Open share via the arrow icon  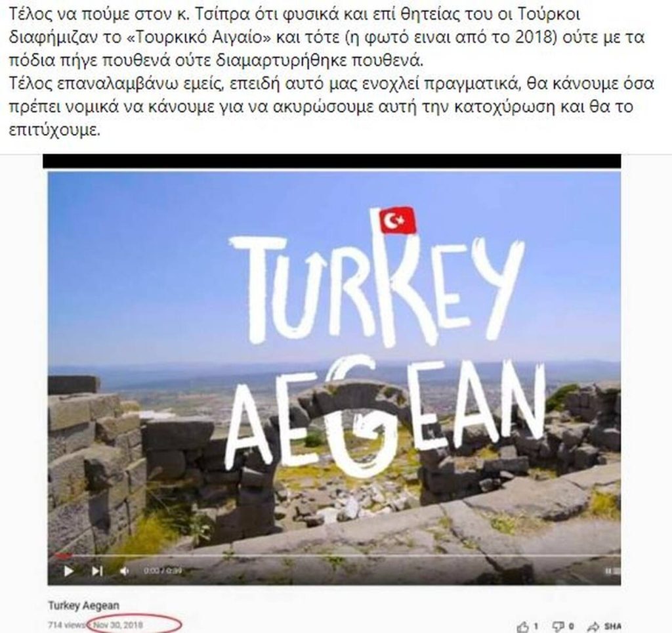pyautogui.click(x=593, y=626)
